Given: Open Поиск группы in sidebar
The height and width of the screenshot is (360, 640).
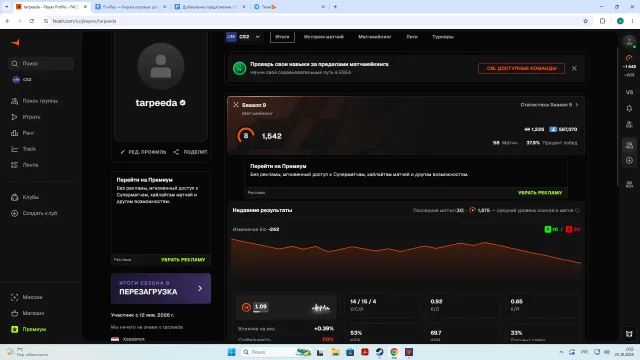Looking at the screenshot, I should pos(34,101).
